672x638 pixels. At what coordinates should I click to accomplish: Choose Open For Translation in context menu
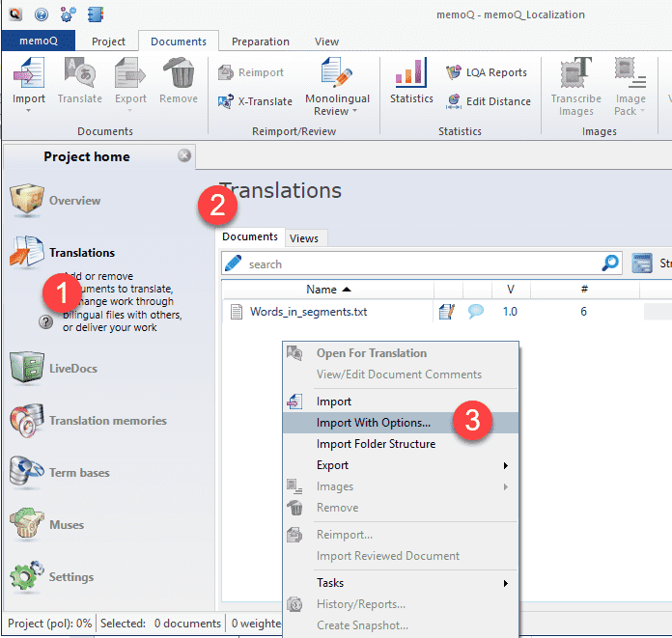(x=401, y=353)
